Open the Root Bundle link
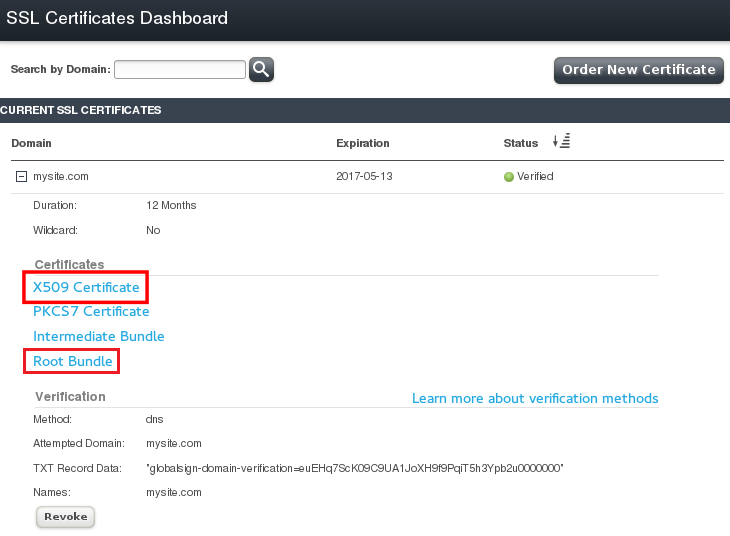730x536 pixels. click(72, 361)
